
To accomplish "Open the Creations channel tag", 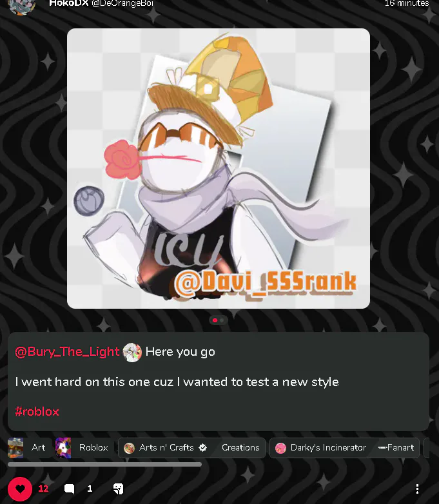I will click(x=240, y=447).
